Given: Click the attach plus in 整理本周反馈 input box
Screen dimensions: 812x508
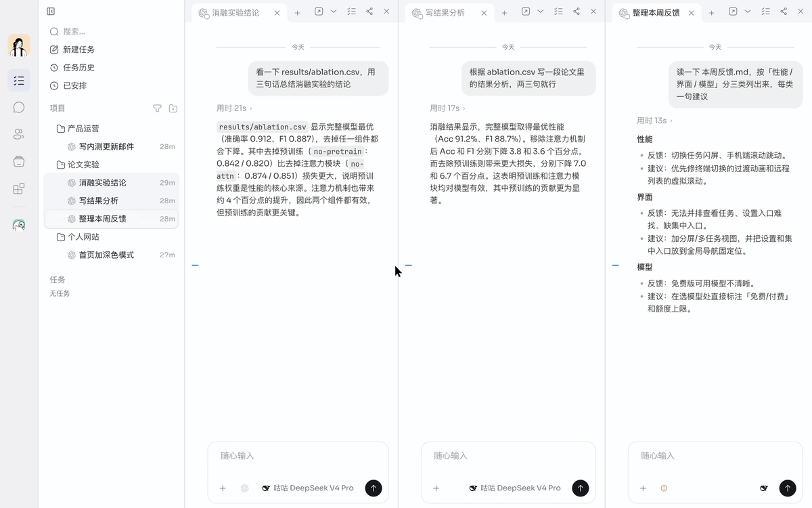Looking at the screenshot, I should click(x=644, y=488).
